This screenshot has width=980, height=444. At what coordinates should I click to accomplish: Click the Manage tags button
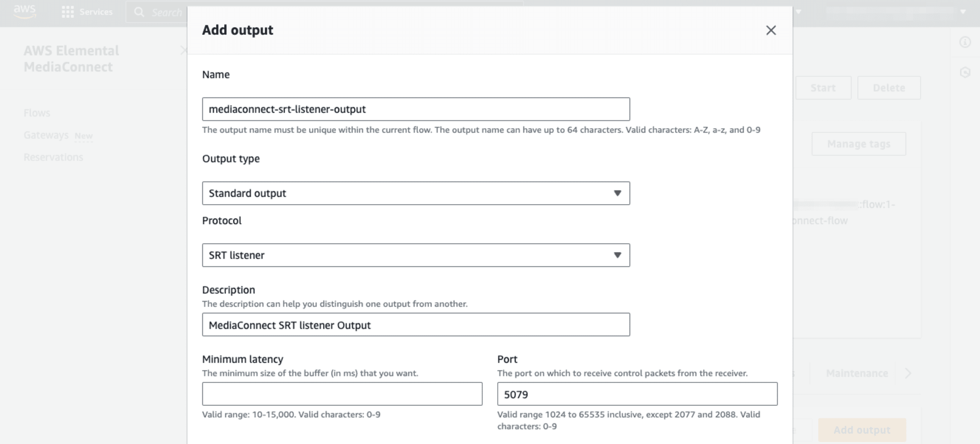(x=858, y=144)
